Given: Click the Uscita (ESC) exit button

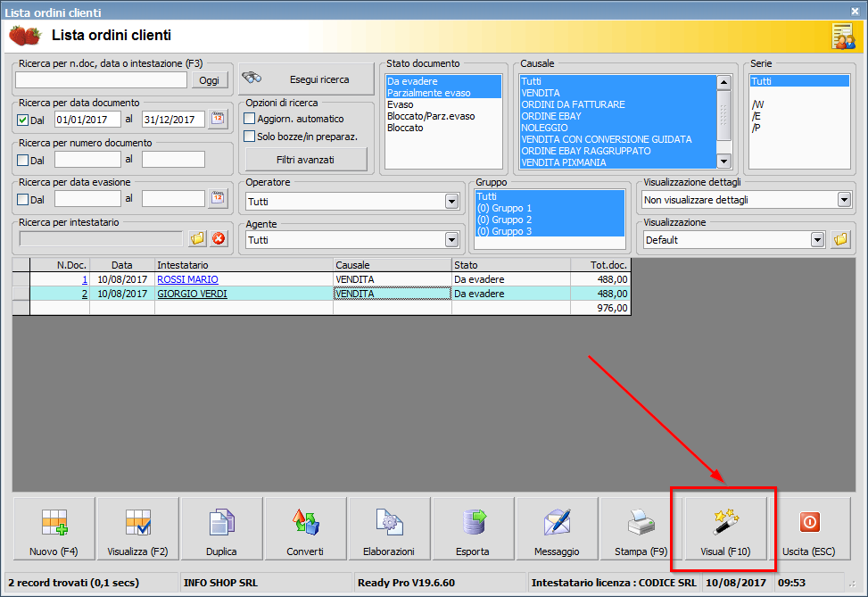Looking at the screenshot, I should click(x=809, y=528).
